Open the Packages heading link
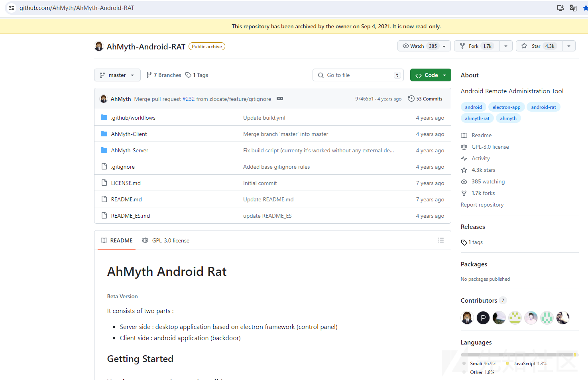Image resolution: width=588 pixels, height=380 pixels. (474, 264)
